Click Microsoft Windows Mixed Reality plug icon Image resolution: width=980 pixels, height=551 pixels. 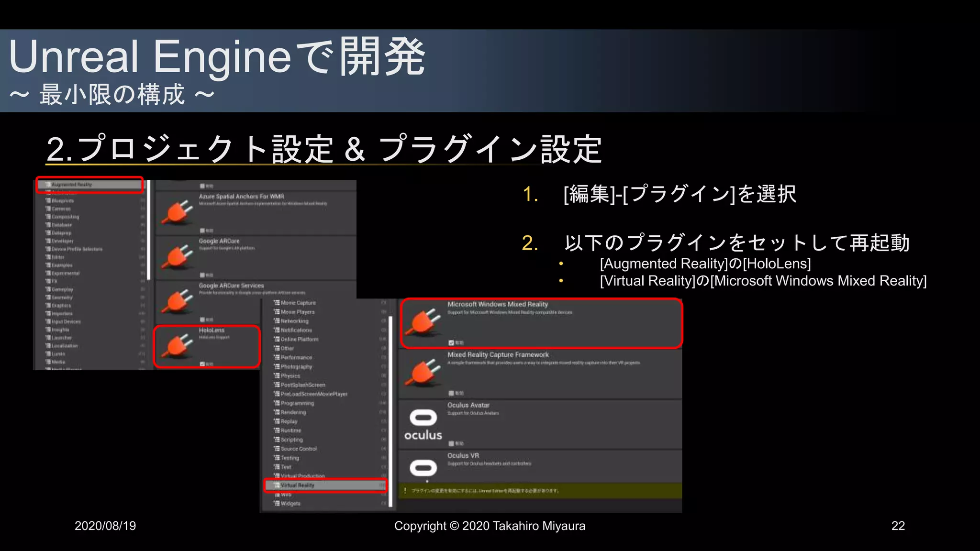(423, 322)
